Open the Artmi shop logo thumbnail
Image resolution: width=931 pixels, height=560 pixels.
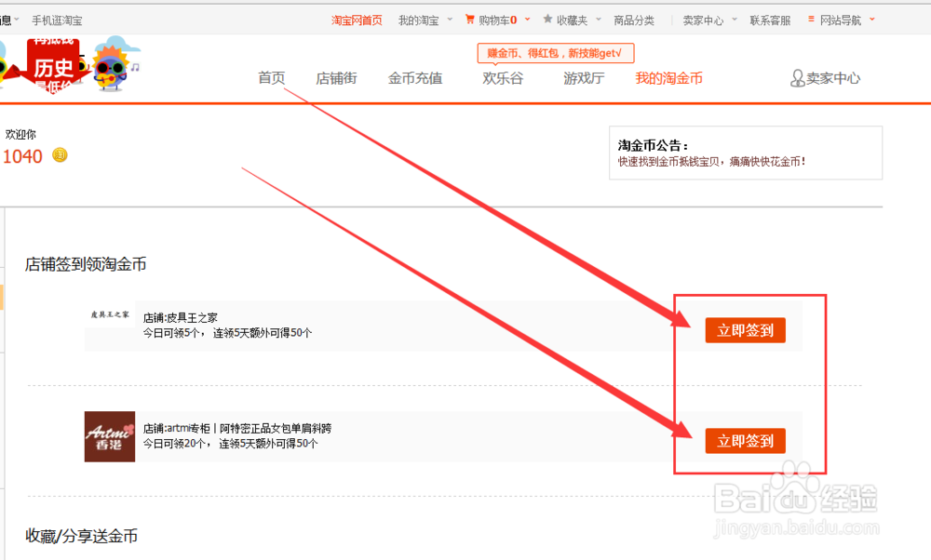pos(109,436)
